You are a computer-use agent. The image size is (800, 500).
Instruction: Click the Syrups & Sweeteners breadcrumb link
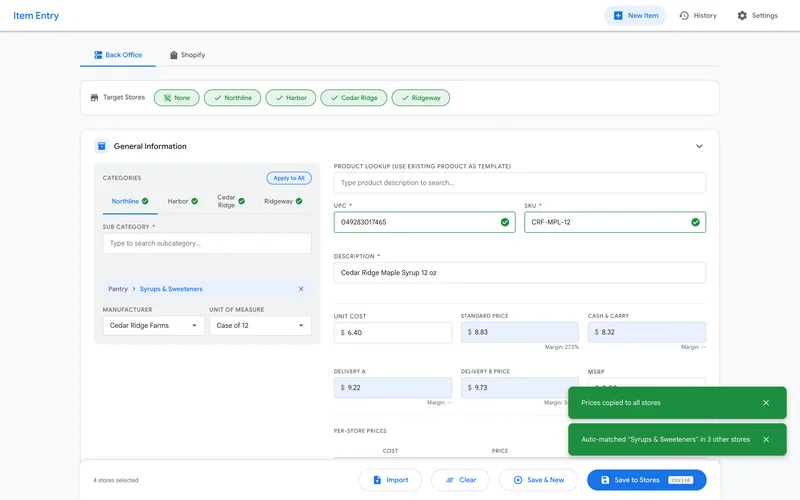(171, 289)
